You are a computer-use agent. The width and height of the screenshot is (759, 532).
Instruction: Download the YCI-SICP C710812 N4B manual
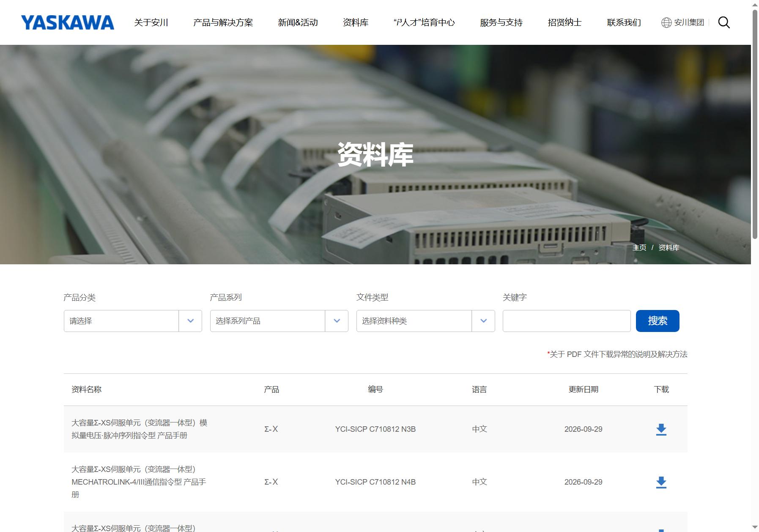(x=661, y=482)
